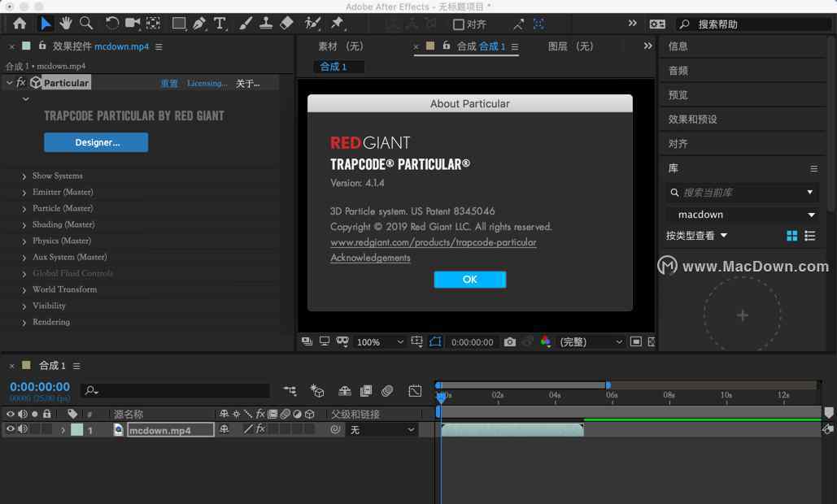The height and width of the screenshot is (504, 837).
Task: Expand Emitter (Master) properties
Action: [x=24, y=193]
